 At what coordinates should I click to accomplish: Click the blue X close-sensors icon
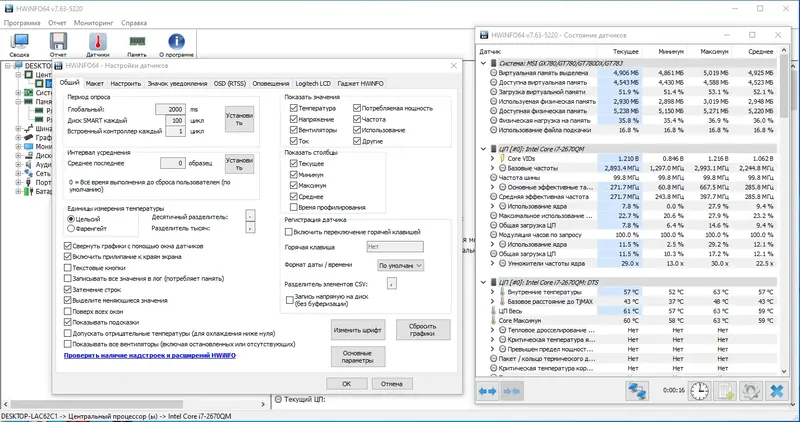tap(777, 391)
